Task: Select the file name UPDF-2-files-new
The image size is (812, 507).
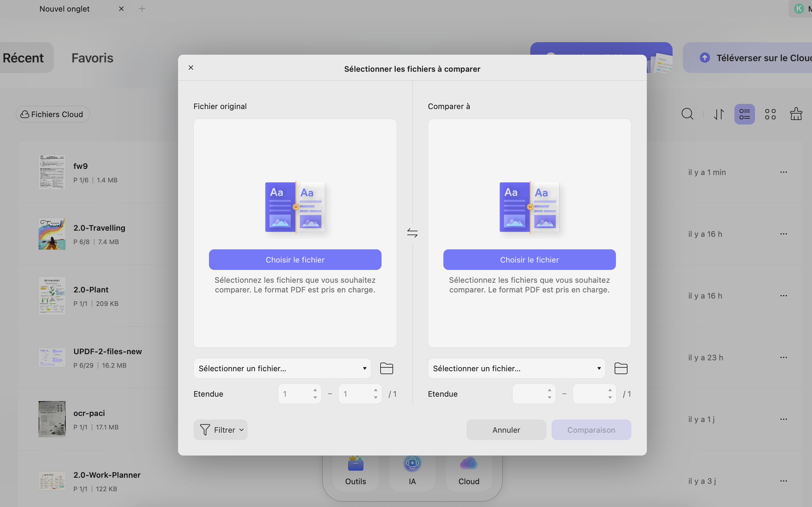Action: tap(107, 351)
